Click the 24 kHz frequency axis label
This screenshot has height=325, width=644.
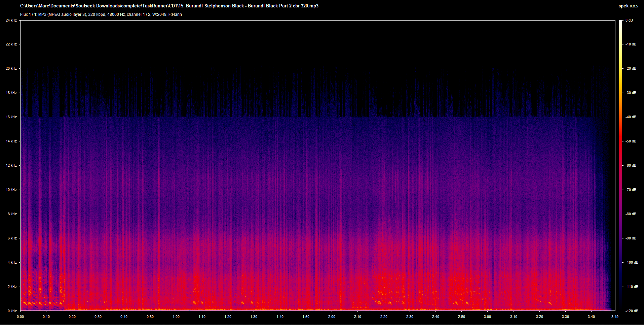11,21
